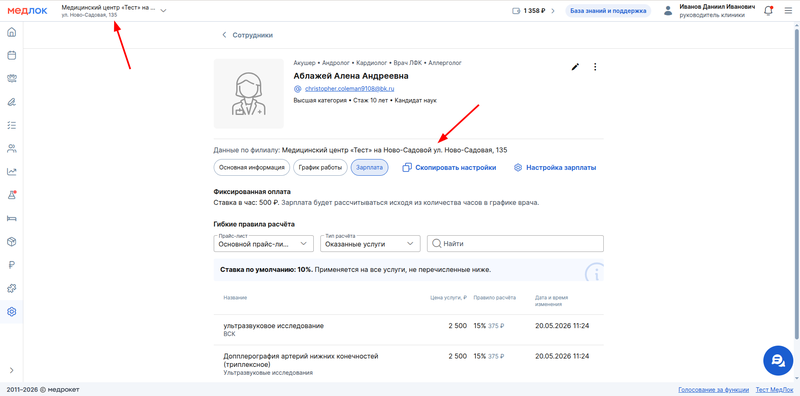Open the home icon in sidebar
Viewport: 800px width, 396px height.
[x=11, y=33]
